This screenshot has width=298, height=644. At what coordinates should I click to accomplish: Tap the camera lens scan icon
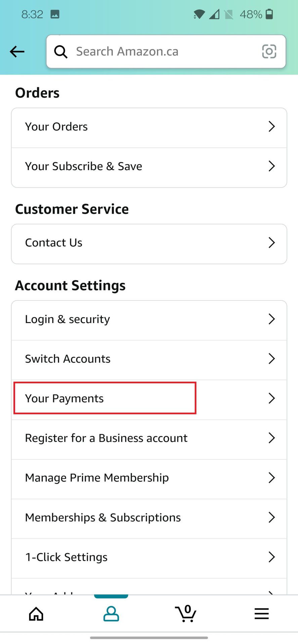tap(269, 52)
